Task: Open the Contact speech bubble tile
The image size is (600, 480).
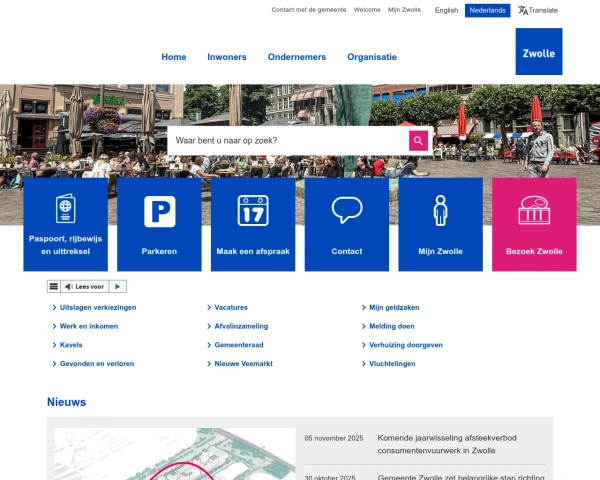Action: pos(347,224)
